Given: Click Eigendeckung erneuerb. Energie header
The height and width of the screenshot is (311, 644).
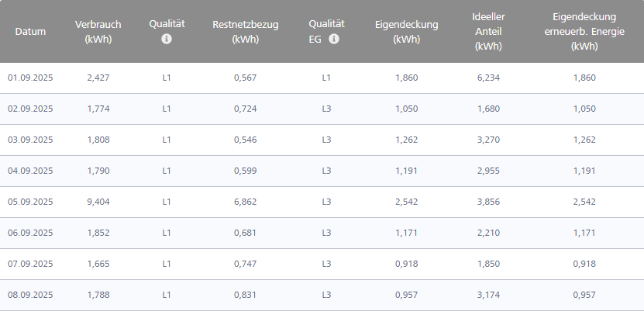Looking at the screenshot, I should [585, 31].
